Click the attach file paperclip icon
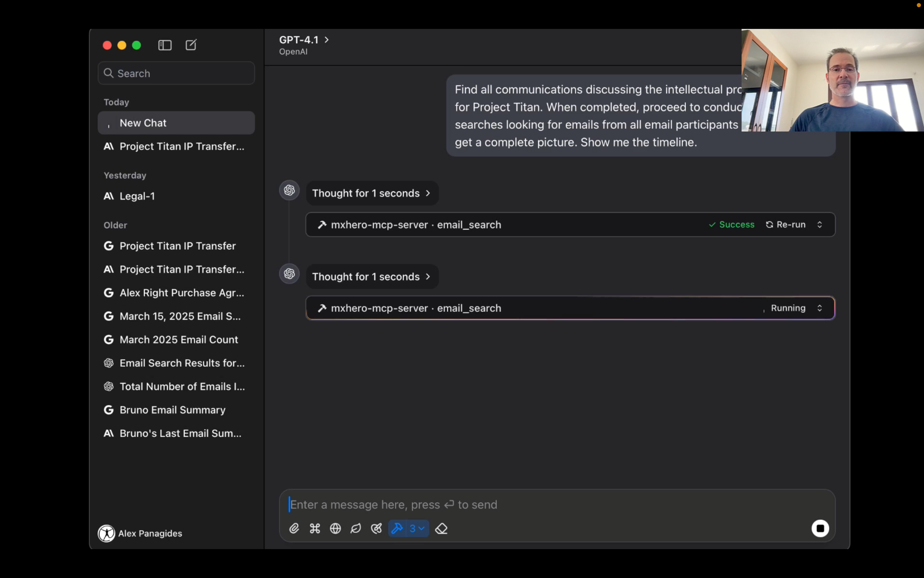The image size is (924, 578). pyautogui.click(x=294, y=528)
